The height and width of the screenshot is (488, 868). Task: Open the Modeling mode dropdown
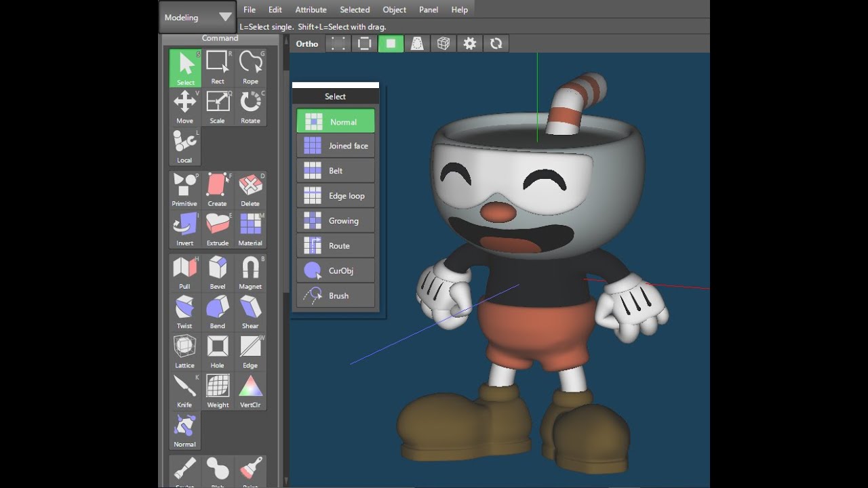[198, 17]
